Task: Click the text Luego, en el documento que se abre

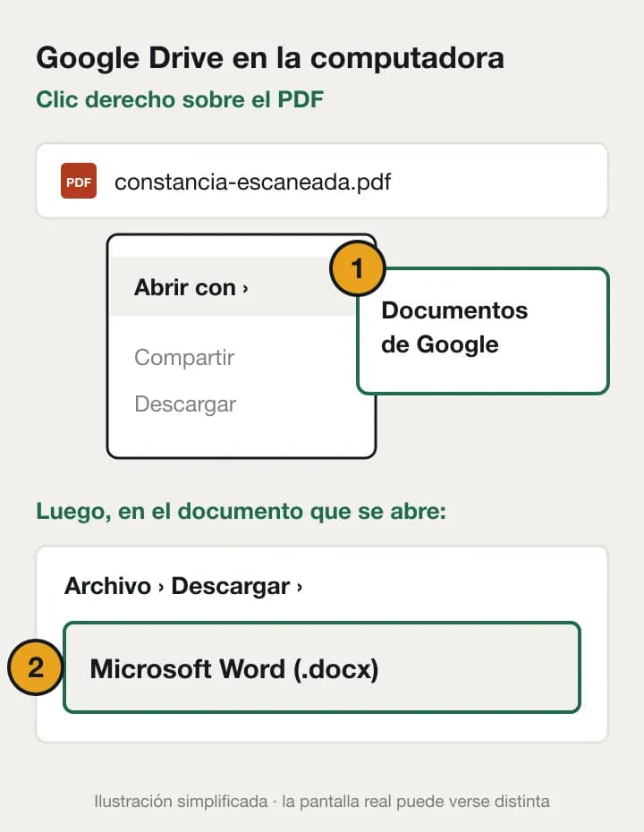Action: 241,512
